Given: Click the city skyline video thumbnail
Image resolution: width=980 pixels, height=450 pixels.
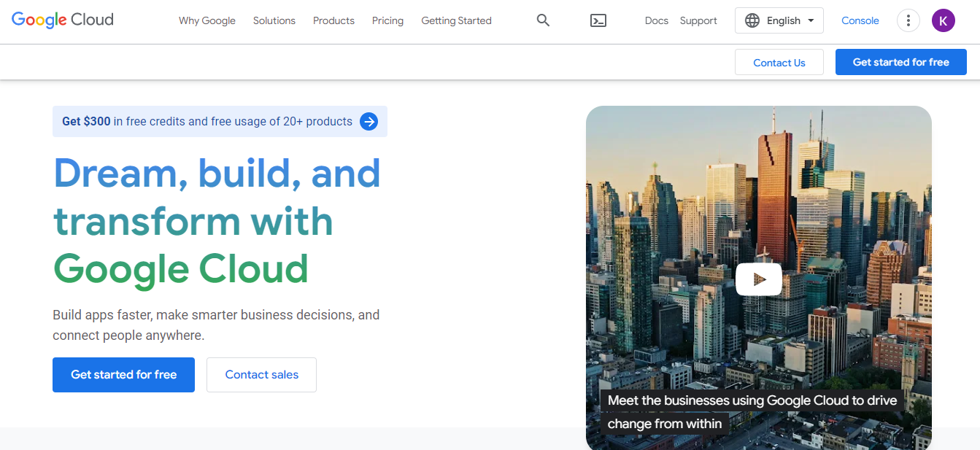Looking at the screenshot, I should point(759,278).
